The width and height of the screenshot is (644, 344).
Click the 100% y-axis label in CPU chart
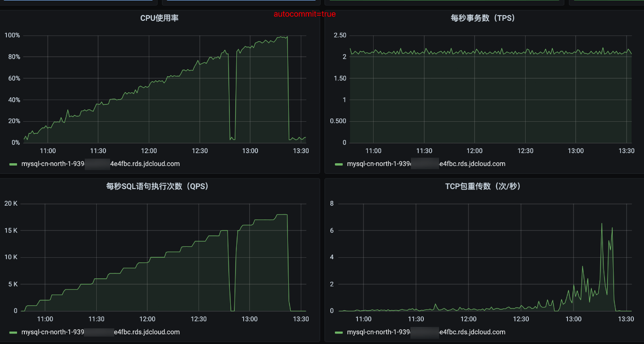pyautogui.click(x=12, y=36)
